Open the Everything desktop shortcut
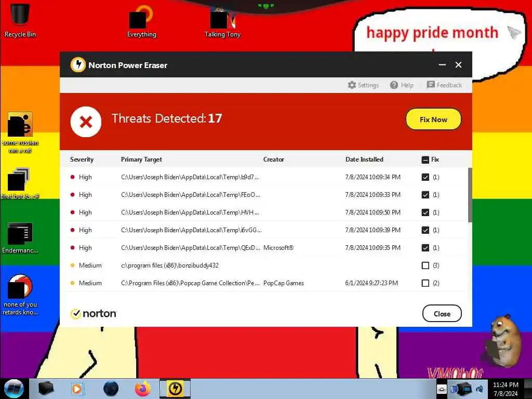Screen dimensions: 532x399 (x=141, y=21)
